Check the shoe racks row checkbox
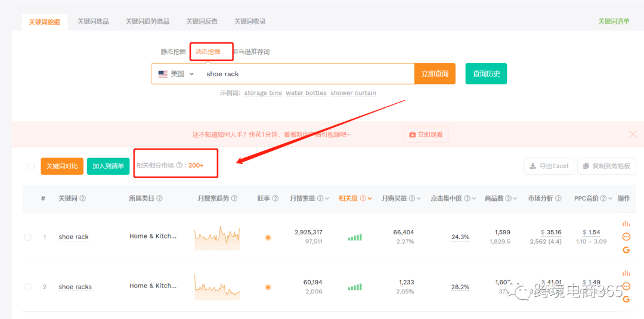The height and width of the screenshot is (319, 644). [x=28, y=287]
